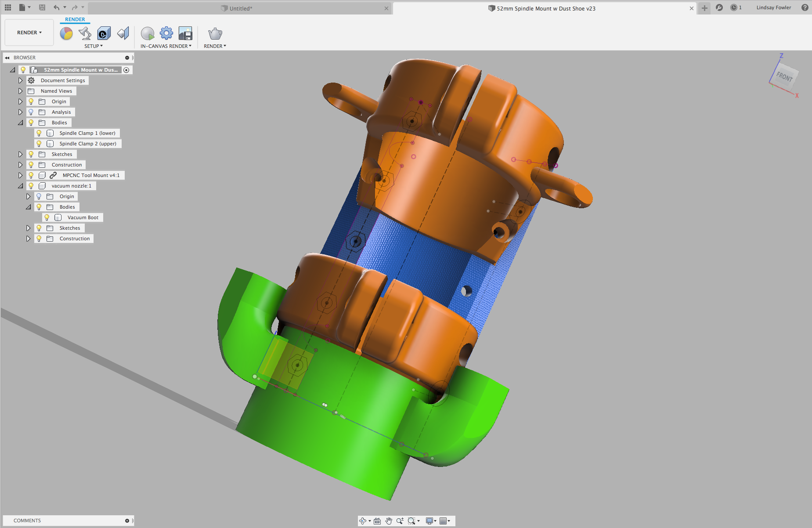Open Lindsay Fowler account menu
The image size is (812, 528).
774,7
